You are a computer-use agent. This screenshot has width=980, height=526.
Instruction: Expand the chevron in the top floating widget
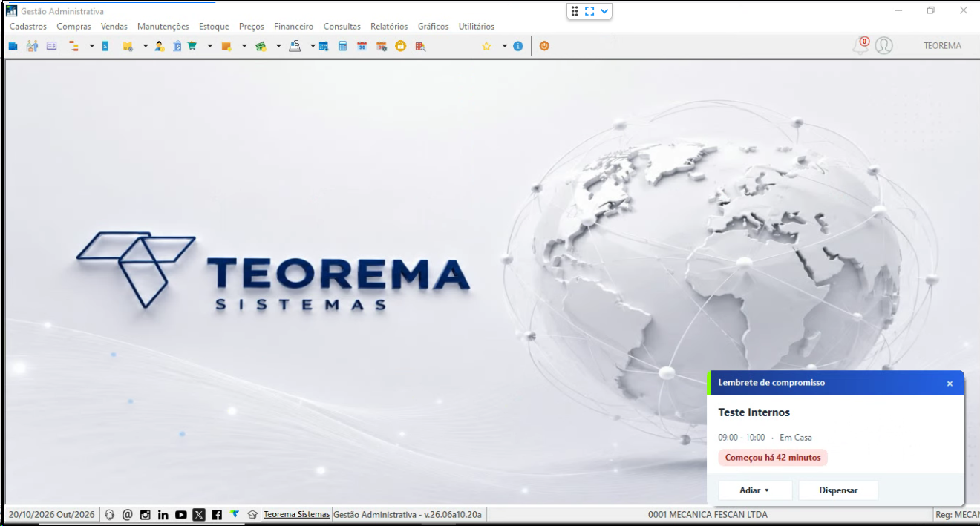click(605, 11)
